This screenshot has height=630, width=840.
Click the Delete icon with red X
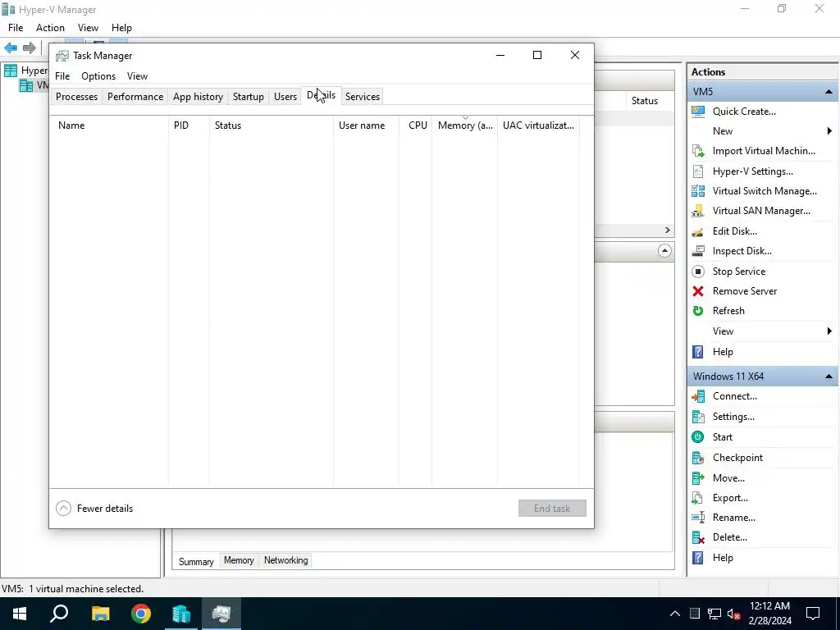[x=698, y=537]
